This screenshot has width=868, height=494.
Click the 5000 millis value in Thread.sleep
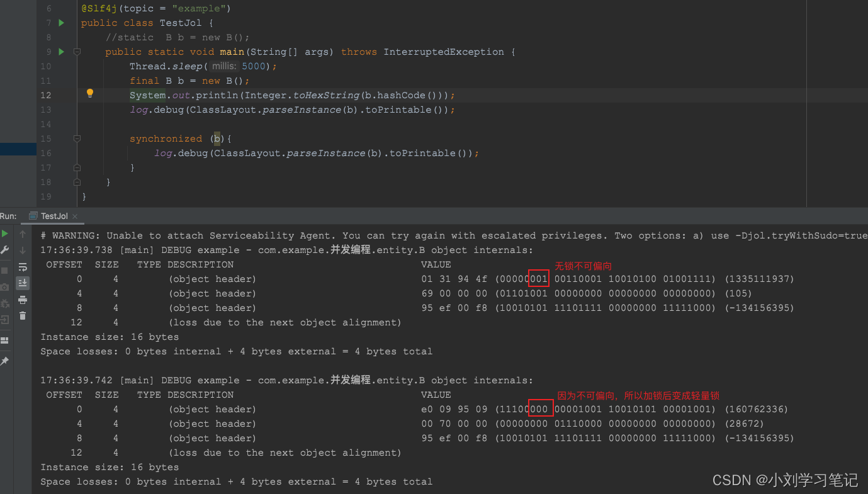coord(254,66)
